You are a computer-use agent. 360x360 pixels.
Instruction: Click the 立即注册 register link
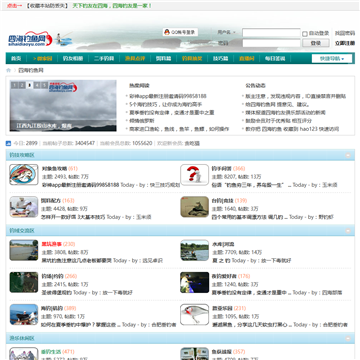pos(345,43)
